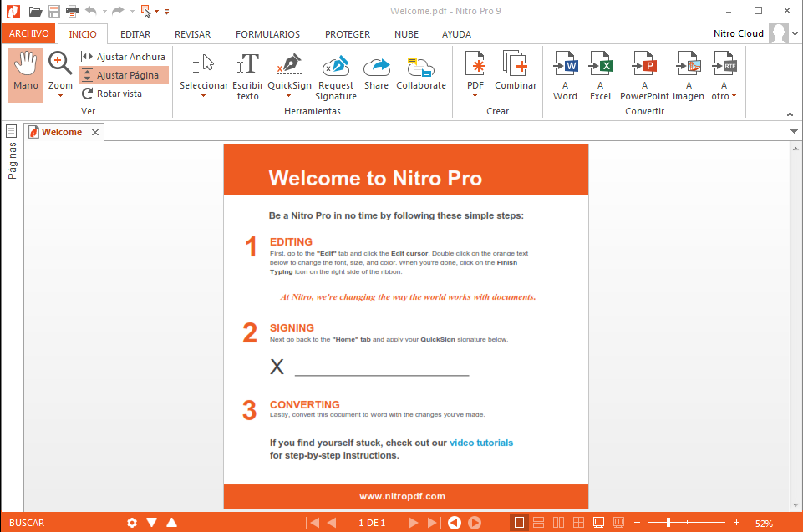Screen dimensions: 803x532
Task: Switch to the REVISAR tab
Action: point(192,34)
